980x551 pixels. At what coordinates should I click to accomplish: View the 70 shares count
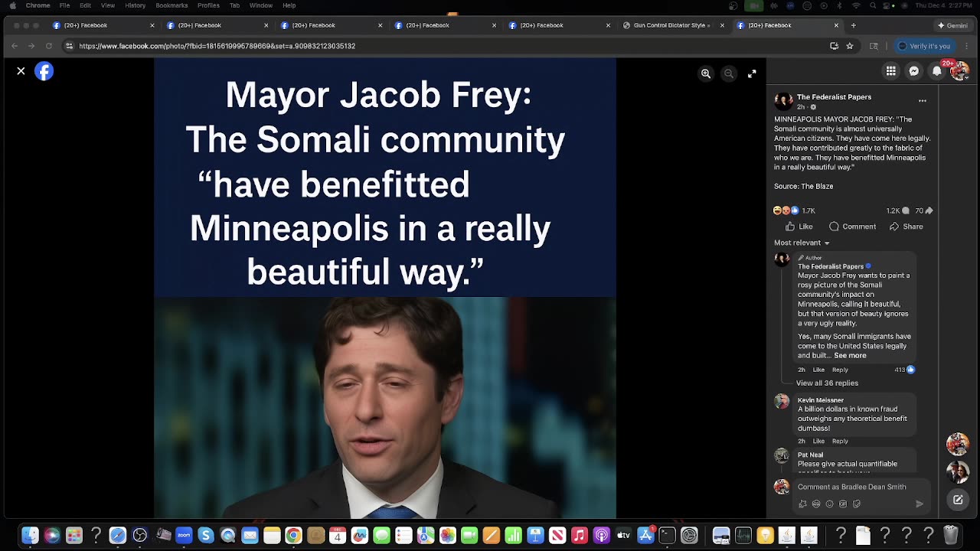[x=924, y=210]
